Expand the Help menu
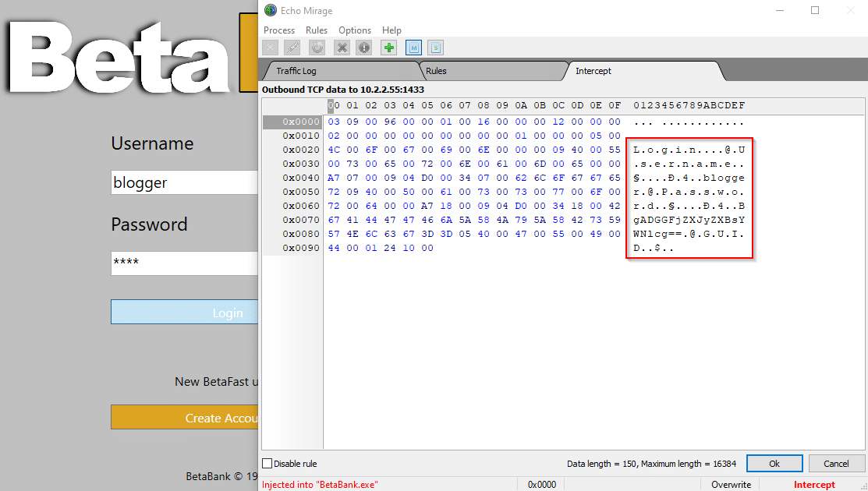This screenshot has height=491, width=868. (391, 30)
